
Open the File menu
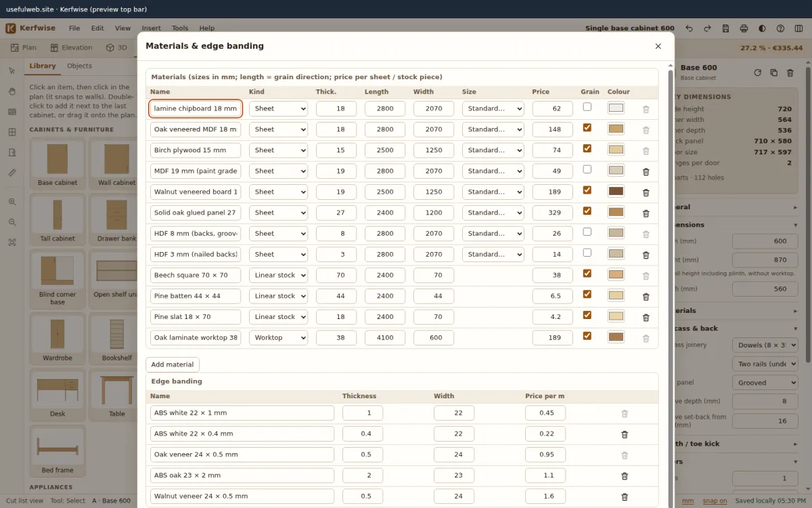coord(74,28)
